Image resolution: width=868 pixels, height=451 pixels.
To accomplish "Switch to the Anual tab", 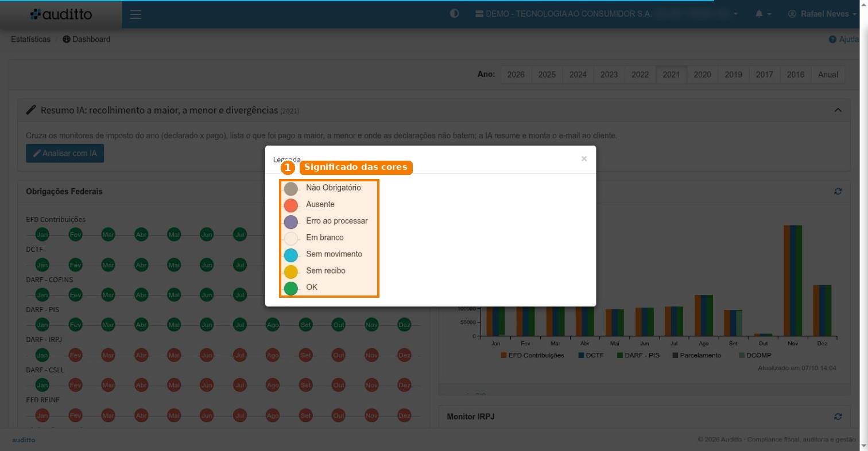I will 828,75.
